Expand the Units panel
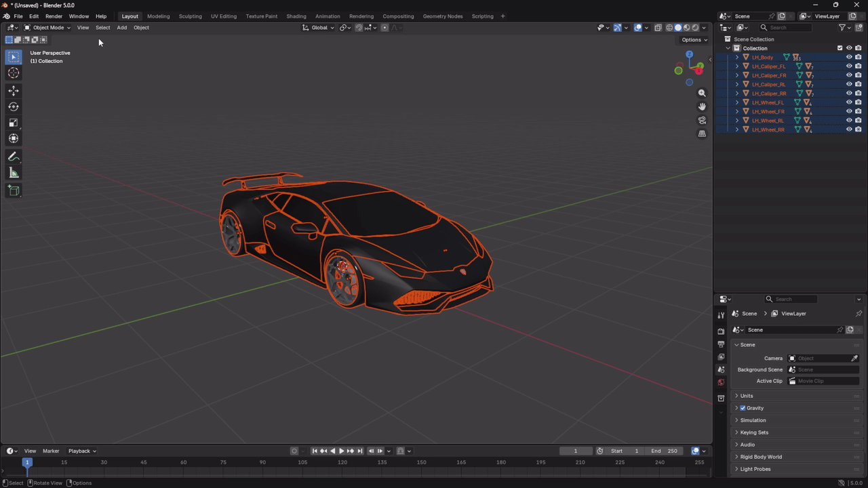This screenshot has width=868, height=488. (x=746, y=396)
